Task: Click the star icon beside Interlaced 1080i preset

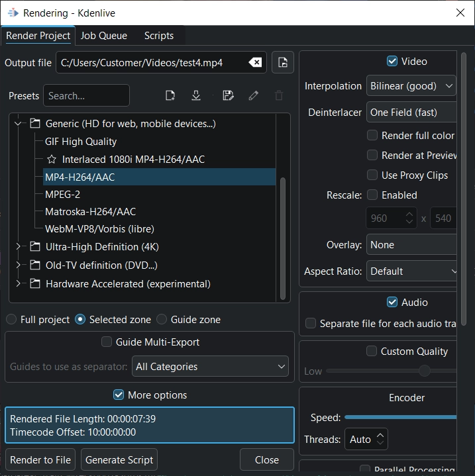Action: (x=52, y=160)
